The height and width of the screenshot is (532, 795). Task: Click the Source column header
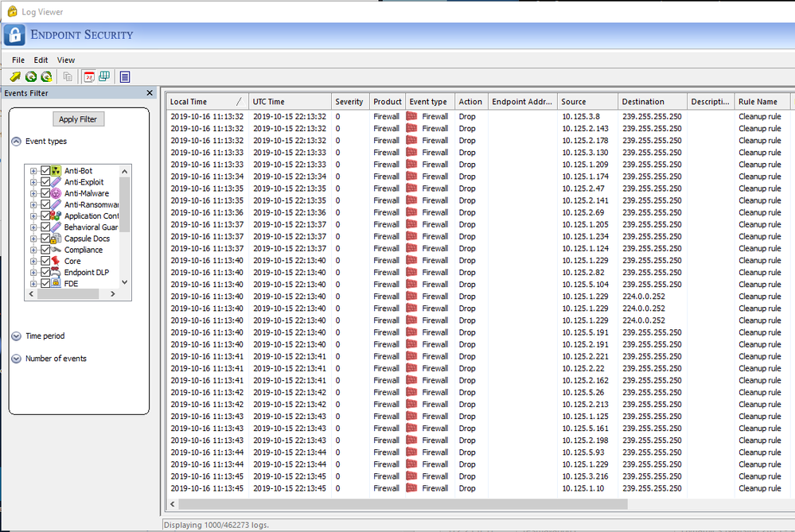coord(587,101)
